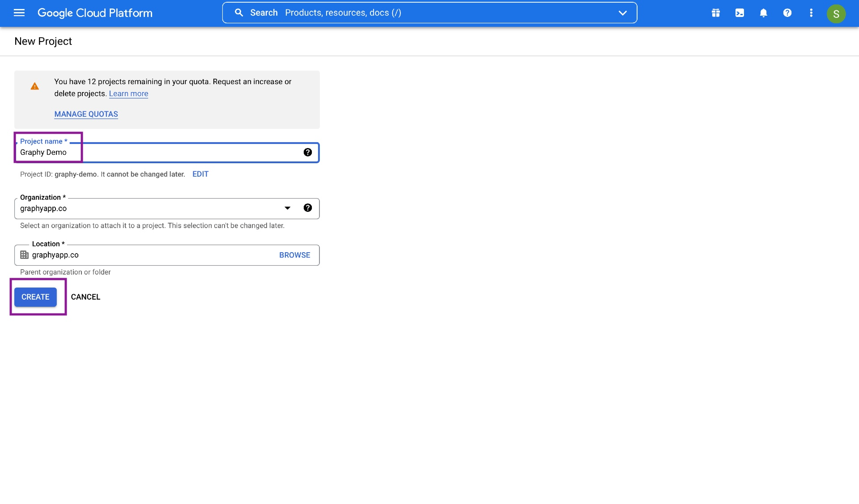Click the green S account avatar
This screenshot has height=504, width=859.
836,13
